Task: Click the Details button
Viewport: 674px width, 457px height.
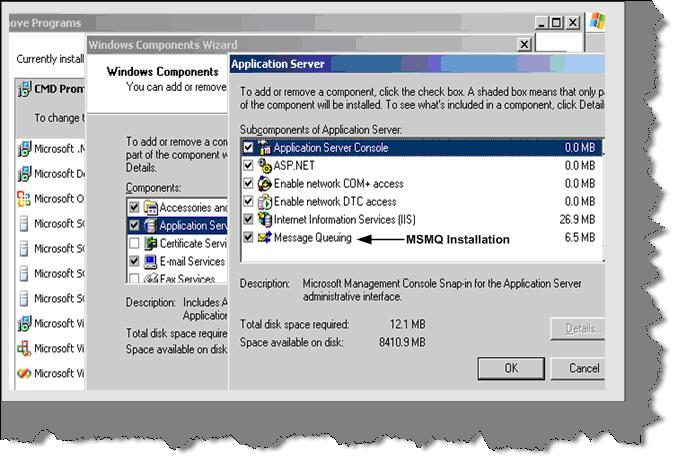Action: click(x=578, y=329)
